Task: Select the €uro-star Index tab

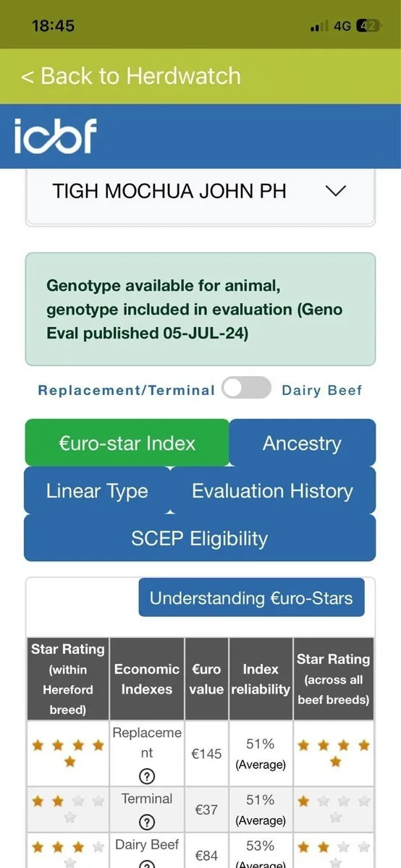Action: tap(127, 443)
